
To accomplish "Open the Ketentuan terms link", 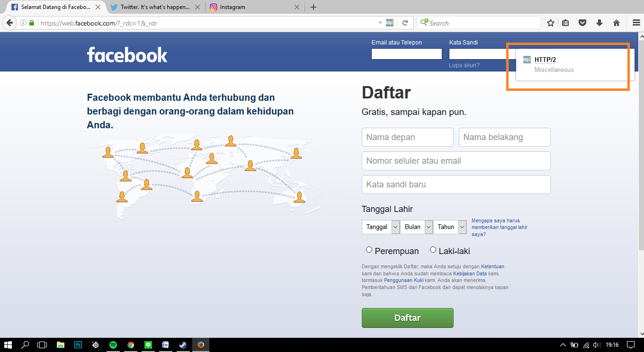I will 492,267.
